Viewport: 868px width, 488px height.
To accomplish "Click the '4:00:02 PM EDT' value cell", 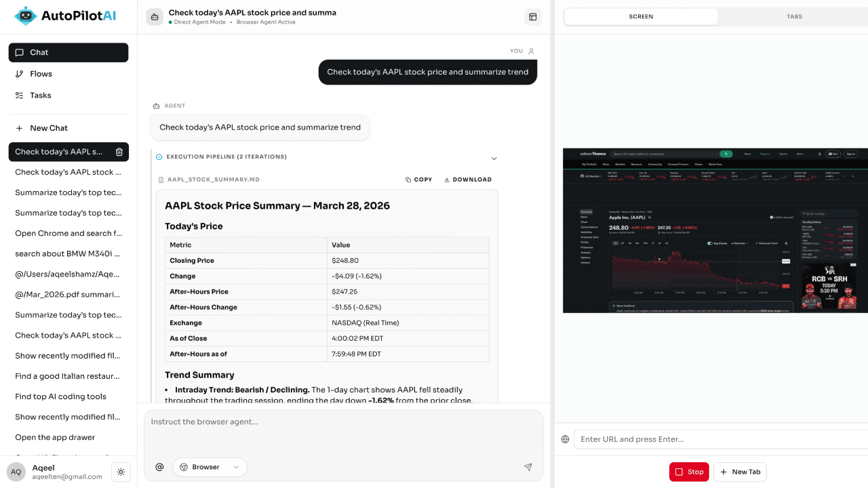I will tap(408, 338).
